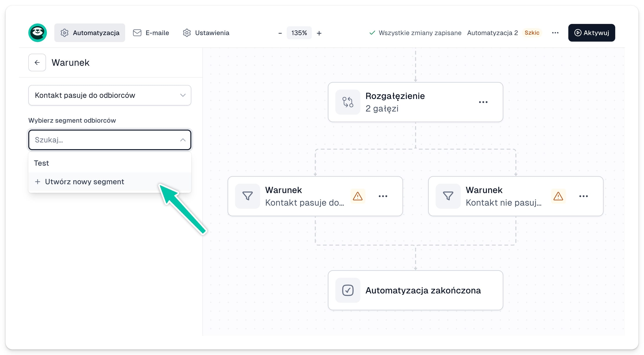Open Rozgałęzienie node options menu

click(483, 102)
